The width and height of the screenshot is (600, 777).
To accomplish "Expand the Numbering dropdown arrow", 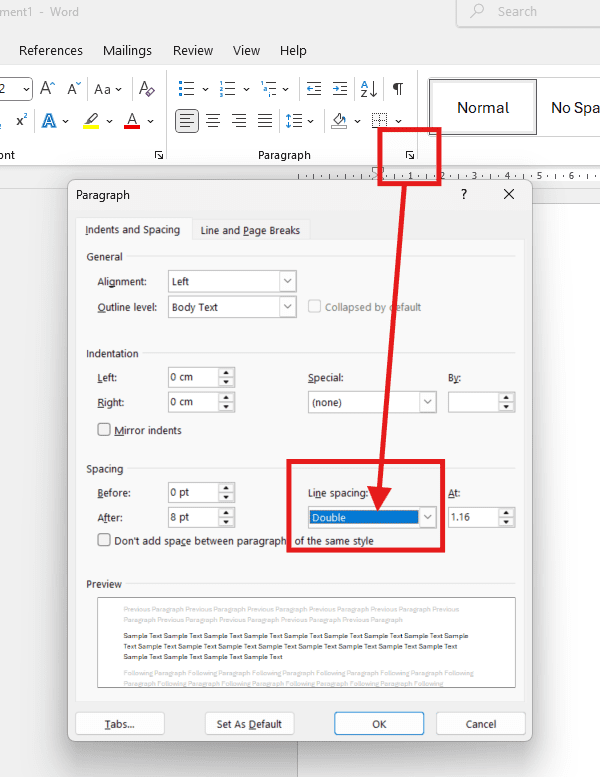I will [x=246, y=90].
